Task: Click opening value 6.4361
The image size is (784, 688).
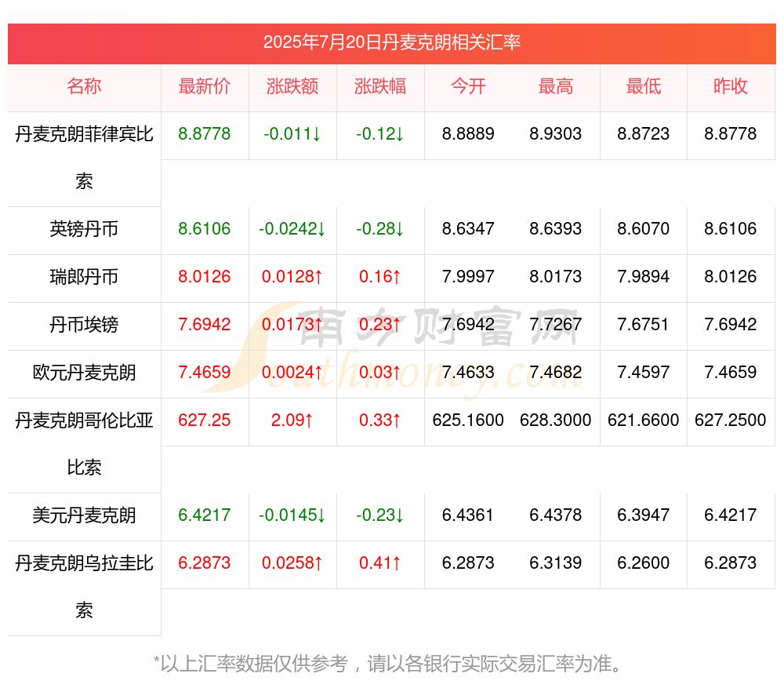Action: [x=468, y=515]
